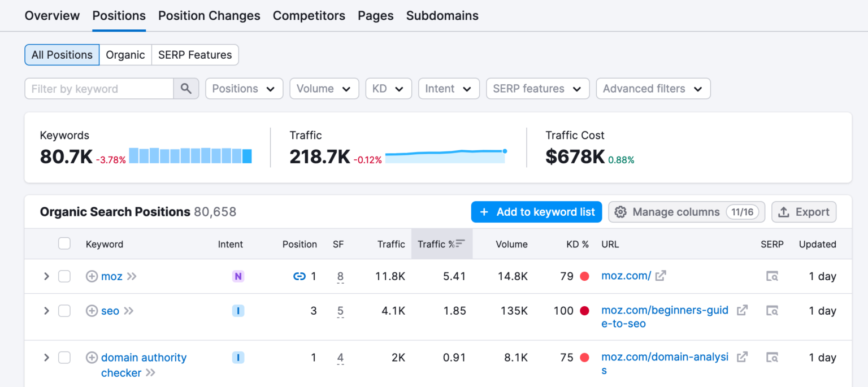Open external link icon for beginners-guide-to-seo URL
Viewport: 868px width, 387px height.
coord(742,310)
